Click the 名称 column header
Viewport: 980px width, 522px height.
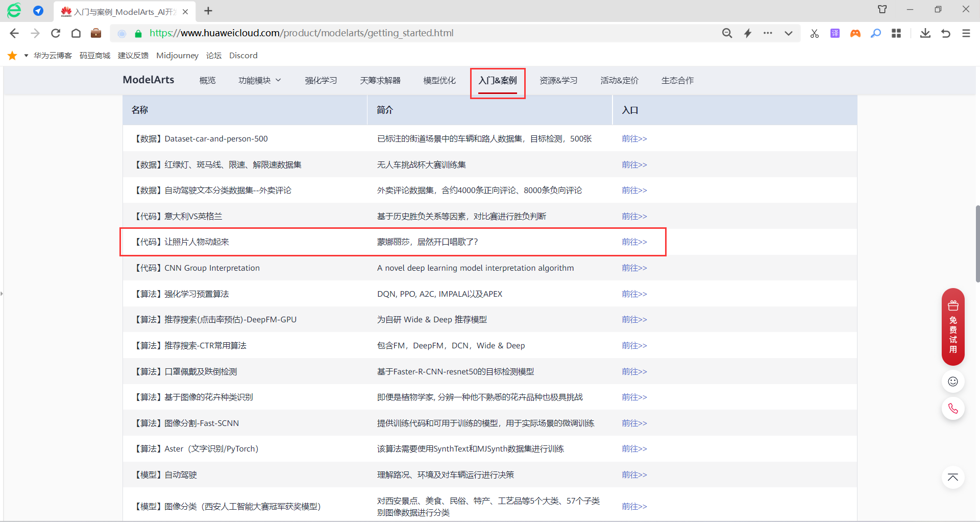(244, 110)
